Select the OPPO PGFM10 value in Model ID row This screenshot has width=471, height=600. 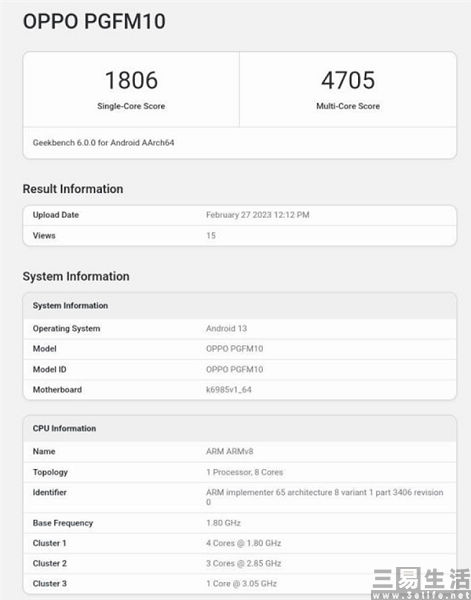[x=235, y=370]
